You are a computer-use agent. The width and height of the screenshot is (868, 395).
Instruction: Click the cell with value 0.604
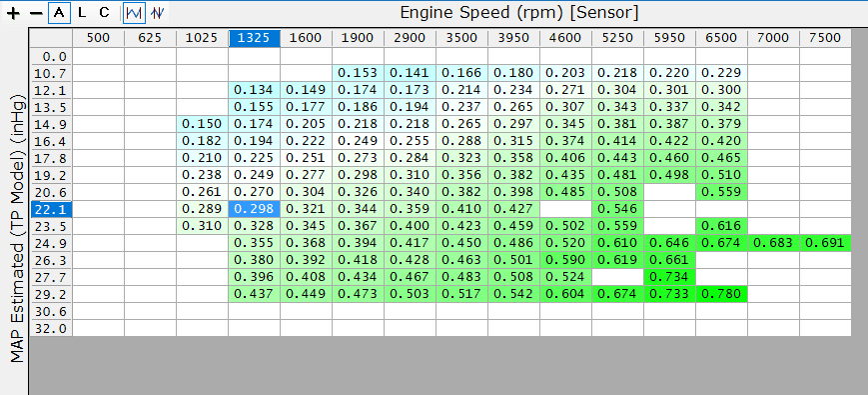pos(565,294)
